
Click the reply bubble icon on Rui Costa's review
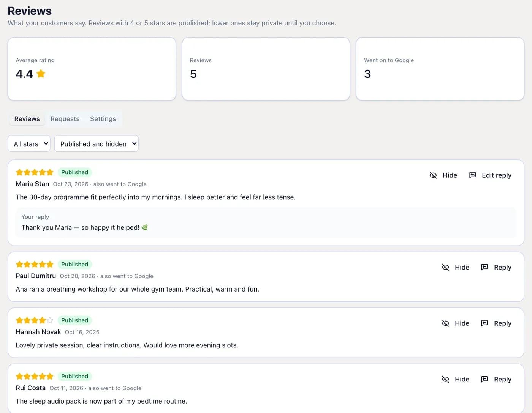tap(484, 379)
